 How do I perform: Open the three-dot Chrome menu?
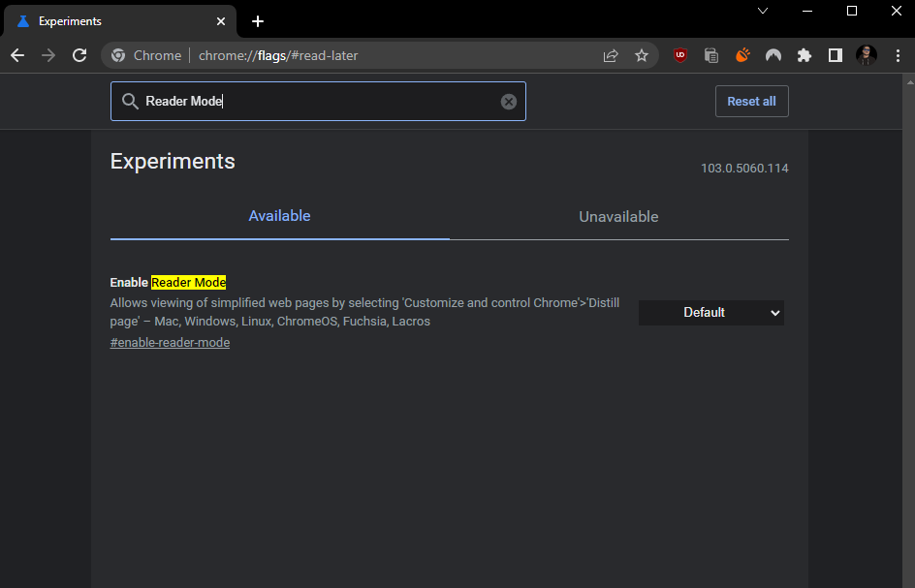coord(899,55)
